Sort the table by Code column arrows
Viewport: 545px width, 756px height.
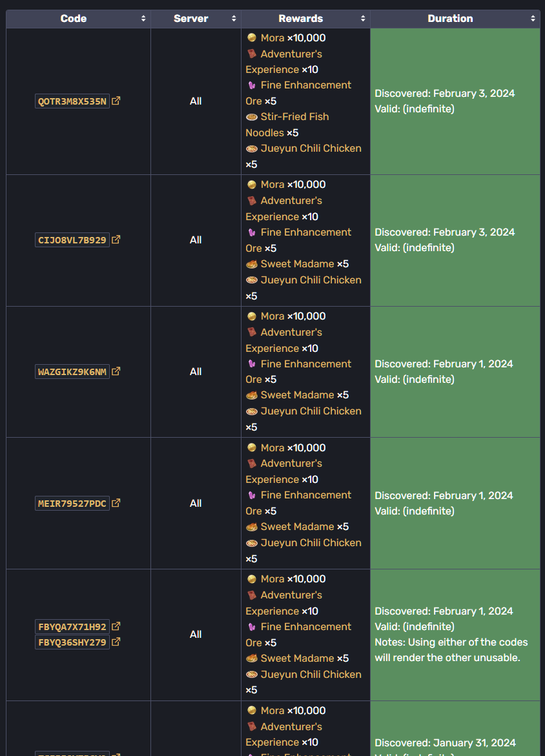pyautogui.click(x=143, y=19)
